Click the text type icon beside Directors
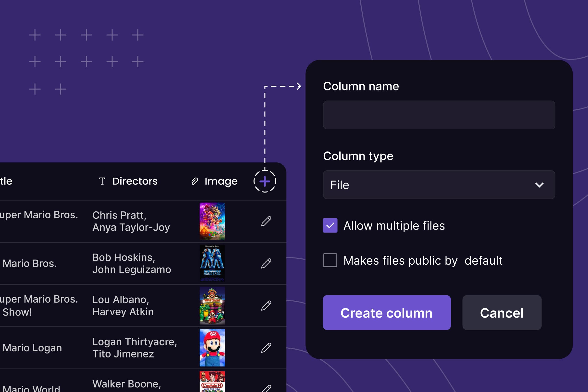The height and width of the screenshot is (392, 588). pos(102,181)
